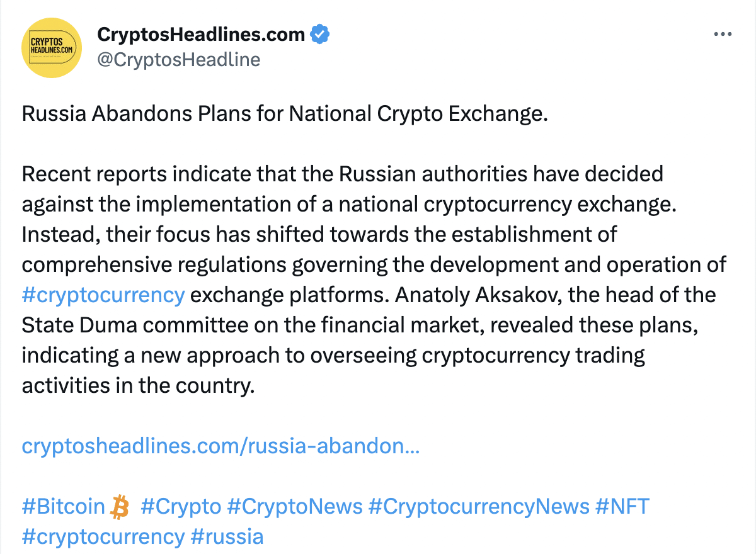Image resolution: width=756 pixels, height=554 pixels.
Task: Select the #CryptocurrencyNews hashtag
Action: [x=479, y=506]
